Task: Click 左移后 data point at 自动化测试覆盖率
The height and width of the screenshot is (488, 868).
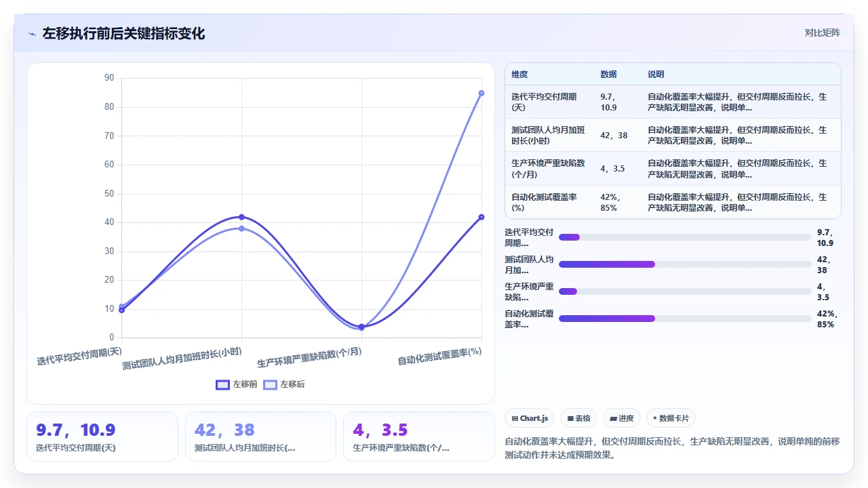Action: pyautogui.click(x=481, y=93)
